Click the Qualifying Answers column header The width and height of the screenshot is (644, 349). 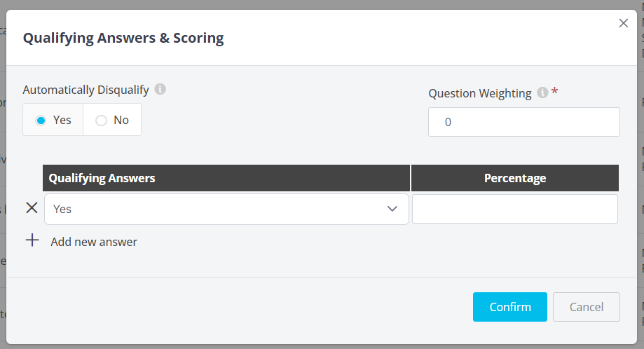[102, 178]
